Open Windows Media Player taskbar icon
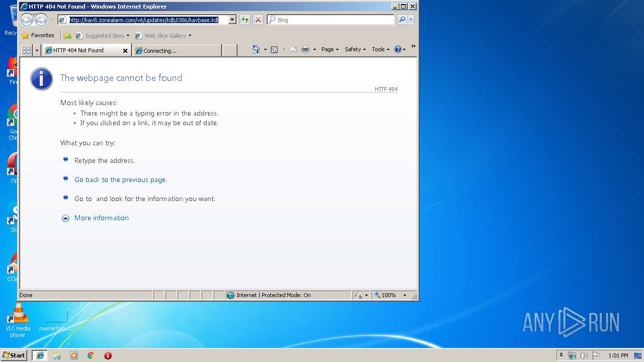The width and height of the screenshot is (644, 362). [x=74, y=355]
